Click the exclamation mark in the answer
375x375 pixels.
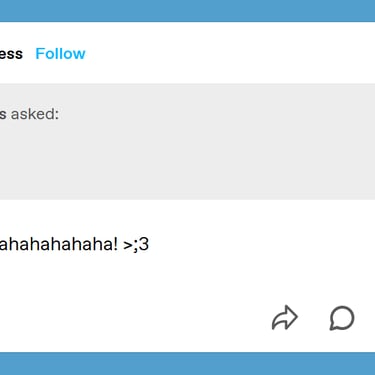tap(115, 244)
